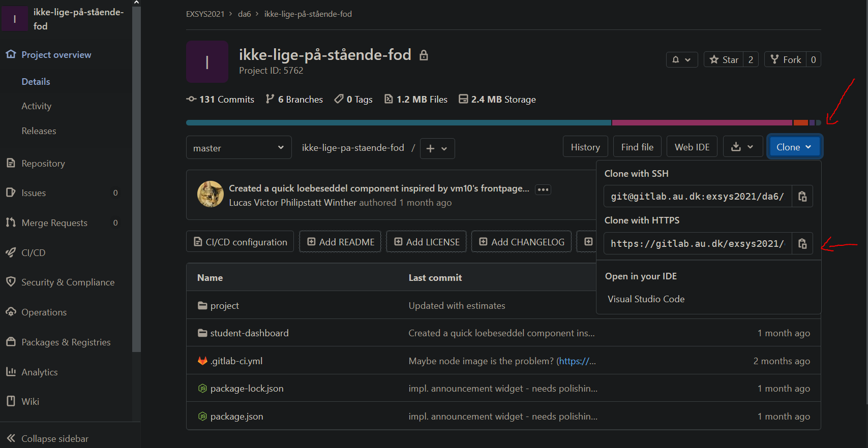Image resolution: width=868 pixels, height=448 pixels.
Task: Click the commit author's cat avatar
Action: point(210,194)
